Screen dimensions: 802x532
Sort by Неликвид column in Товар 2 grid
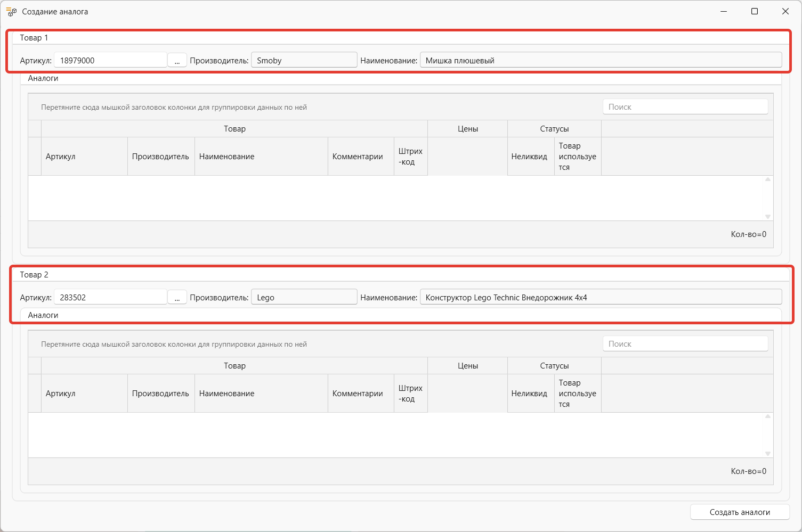click(531, 394)
